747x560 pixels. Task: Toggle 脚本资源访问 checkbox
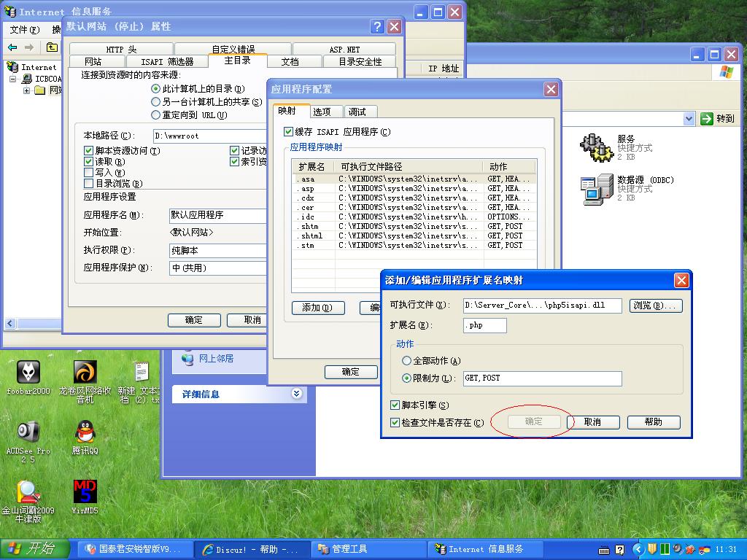coord(88,150)
